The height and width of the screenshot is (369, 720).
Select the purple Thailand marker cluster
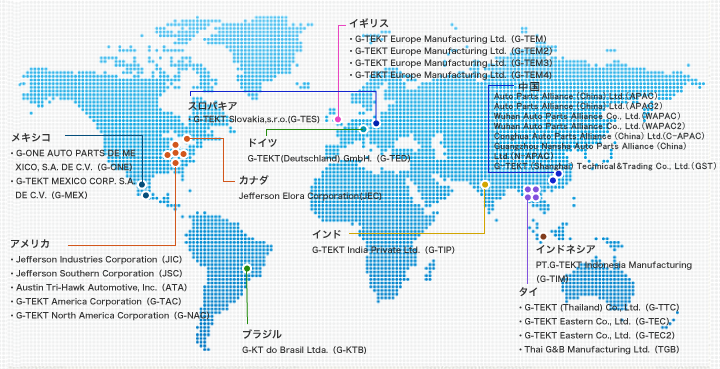532,193
